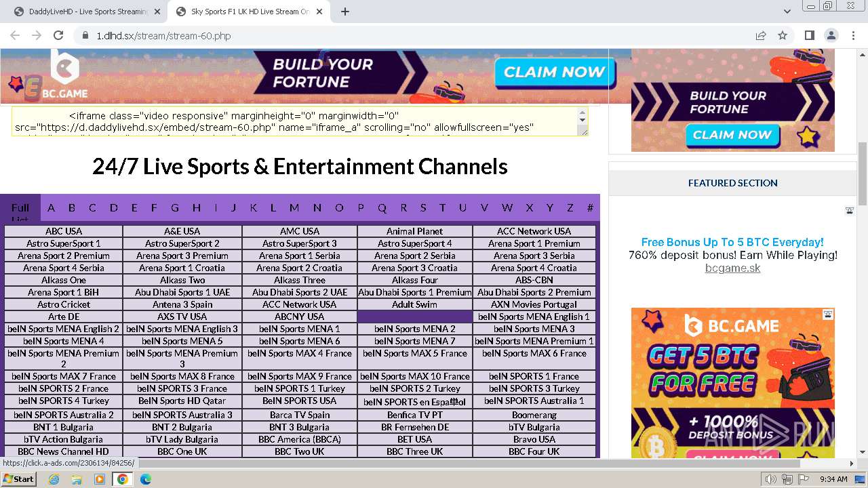Open the Chrome profile avatar menu
Screen dimensions: 868x488
(831, 35)
